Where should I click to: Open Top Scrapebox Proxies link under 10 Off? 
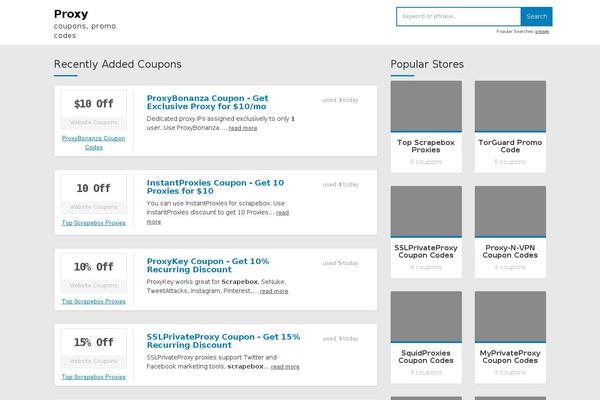click(x=94, y=223)
